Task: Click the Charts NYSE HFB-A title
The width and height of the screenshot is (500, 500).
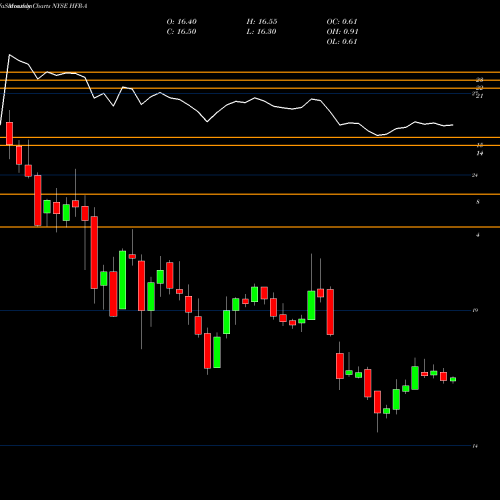Action: click(x=60, y=6)
